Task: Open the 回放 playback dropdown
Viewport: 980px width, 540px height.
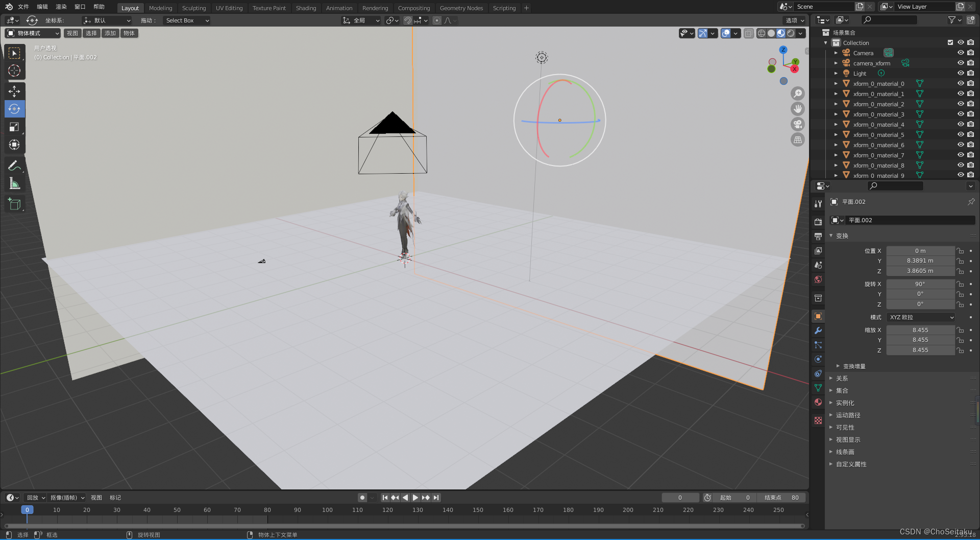Action: tap(35, 498)
